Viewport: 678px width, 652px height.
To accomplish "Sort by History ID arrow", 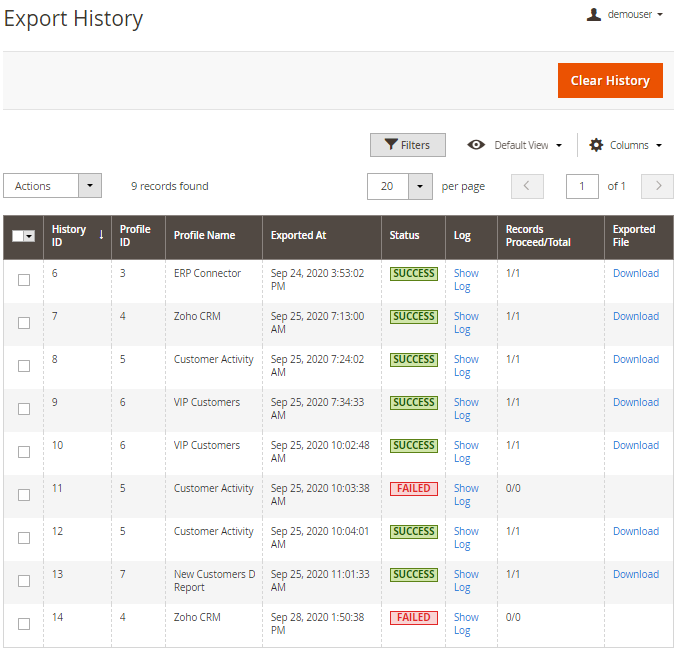I will [x=101, y=235].
